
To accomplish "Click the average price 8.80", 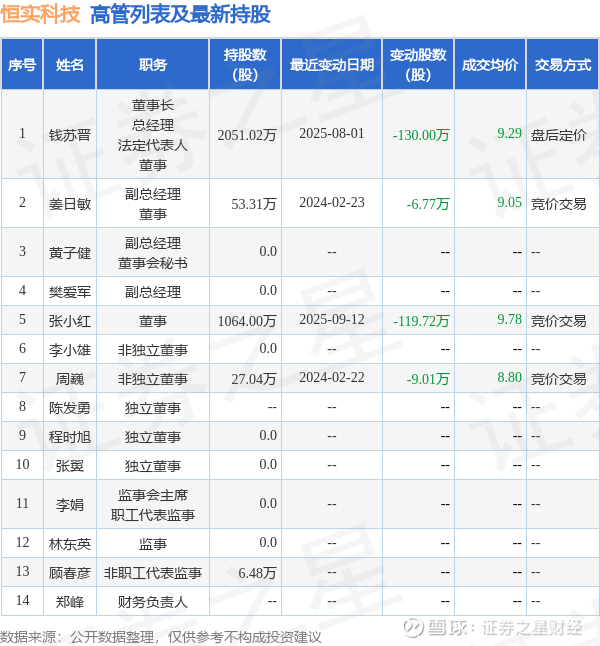I will coord(509,377).
